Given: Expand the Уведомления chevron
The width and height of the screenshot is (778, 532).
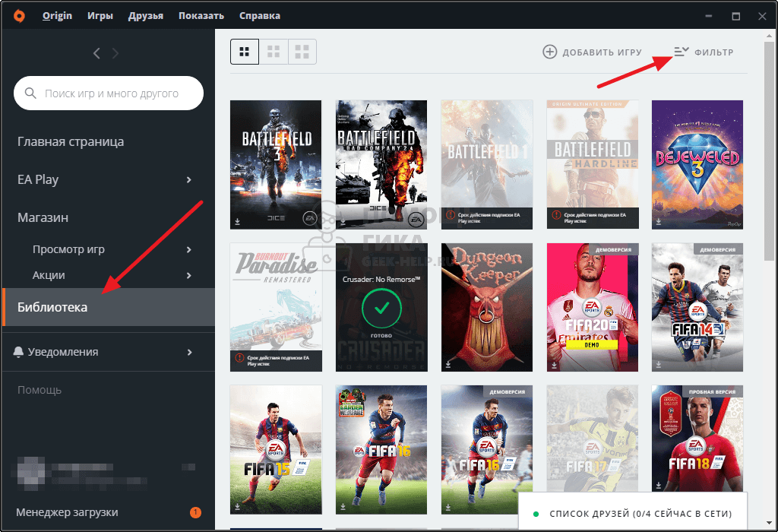Looking at the screenshot, I should coord(188,352).
